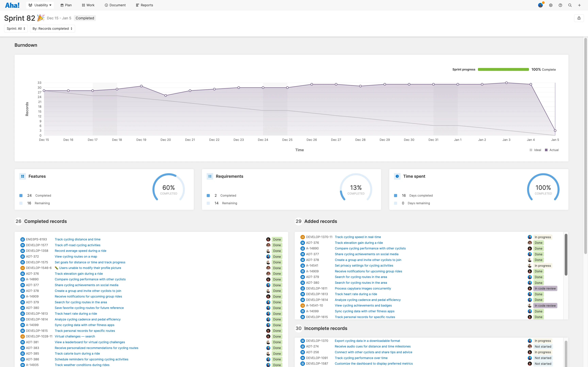588x367 pixels.
Task: Click the search magnifier icon
Action: click(570, 5)
